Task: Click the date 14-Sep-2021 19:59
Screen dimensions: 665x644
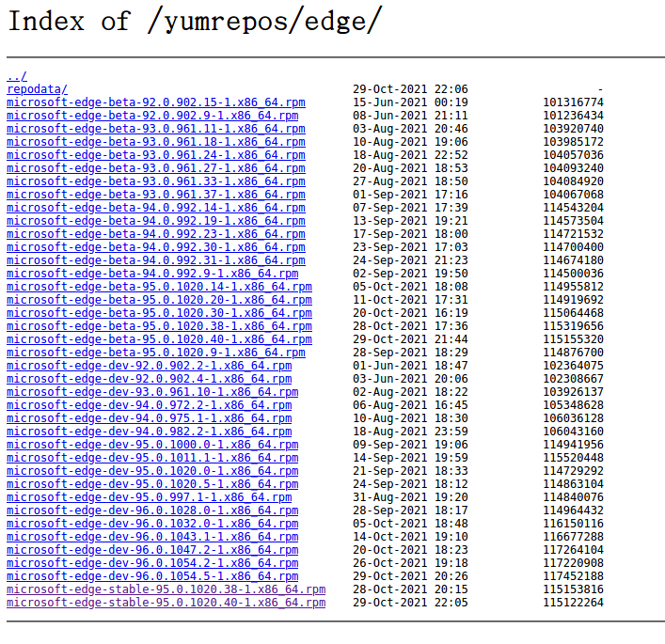Action: 410,458
